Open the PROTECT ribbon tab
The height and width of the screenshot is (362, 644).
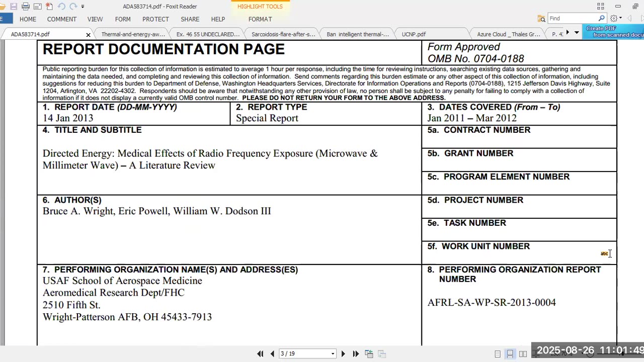[x=155, y=19]
